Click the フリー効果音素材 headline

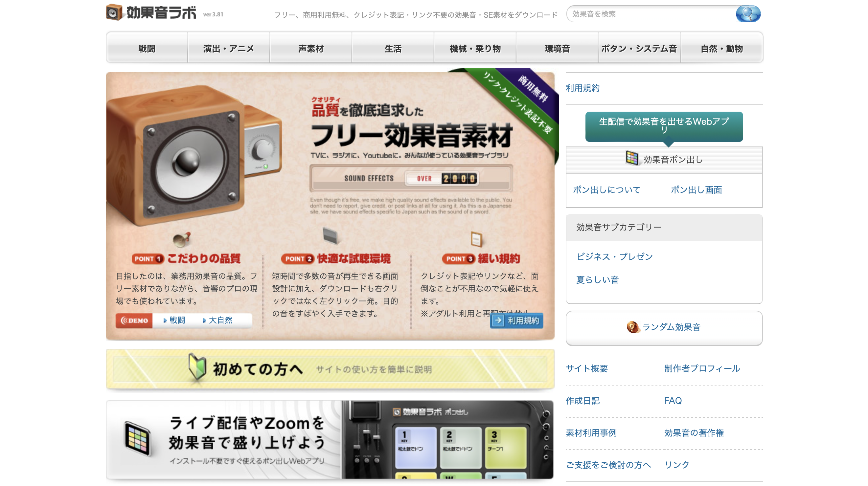point(411,135)
